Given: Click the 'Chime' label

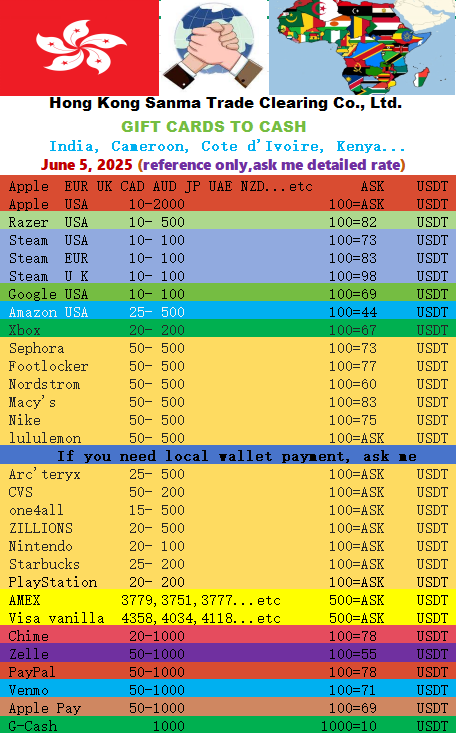Looking at the screenshot, I should click(29, 636).
